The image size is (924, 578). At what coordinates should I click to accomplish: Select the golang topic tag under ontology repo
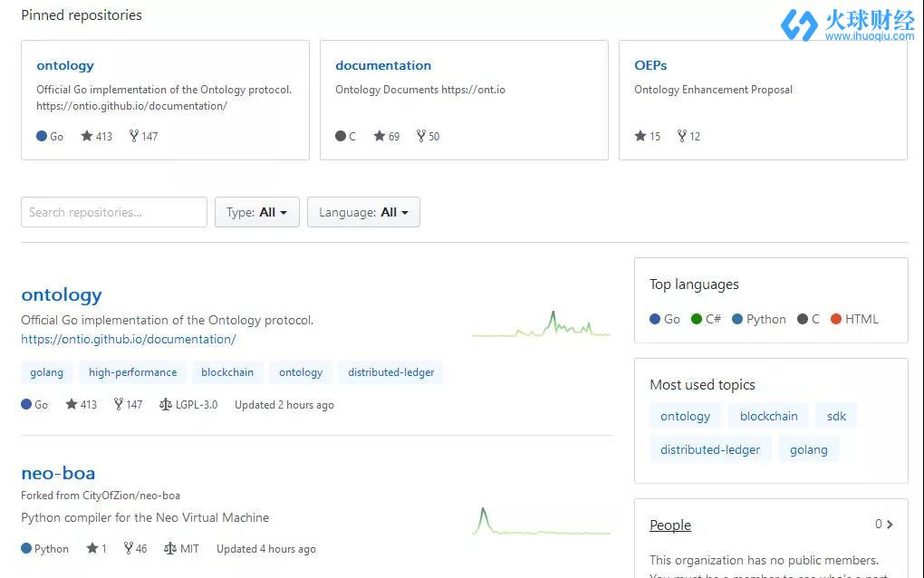pos(46,372)
